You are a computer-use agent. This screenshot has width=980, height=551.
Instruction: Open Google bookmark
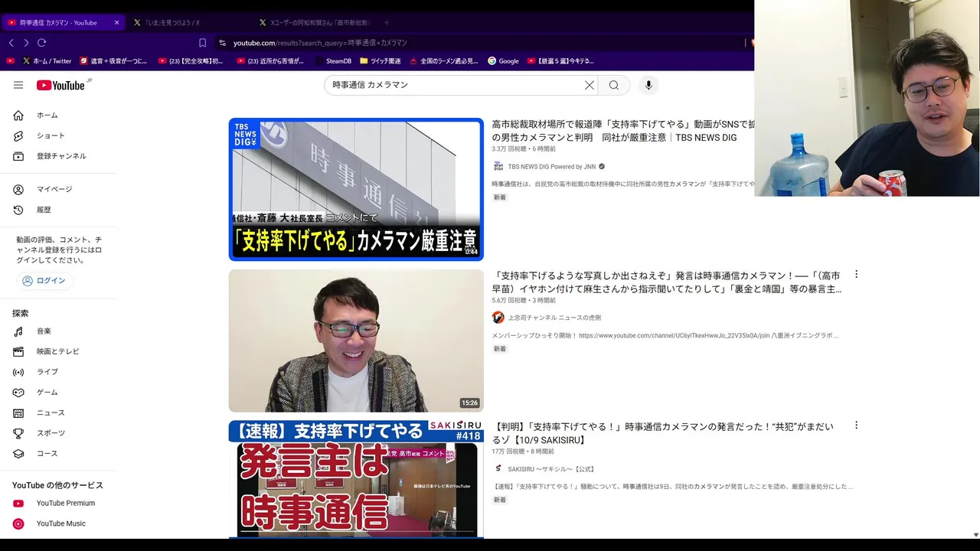503,60
